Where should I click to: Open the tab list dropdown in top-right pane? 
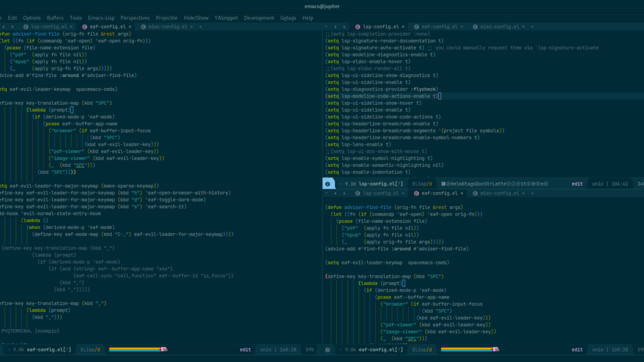(327, 27)
